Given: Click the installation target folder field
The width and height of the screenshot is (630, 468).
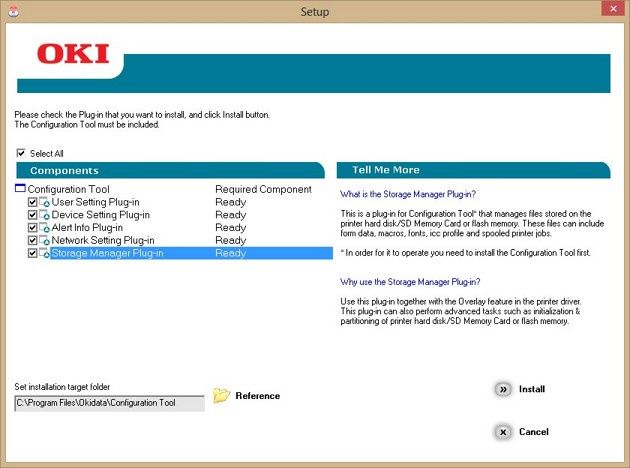Looking at the screenshot, I should (109, 403).
